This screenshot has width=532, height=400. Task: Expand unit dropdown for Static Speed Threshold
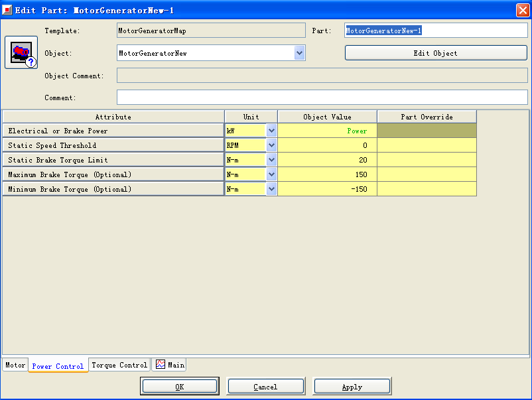pos(271,145)
